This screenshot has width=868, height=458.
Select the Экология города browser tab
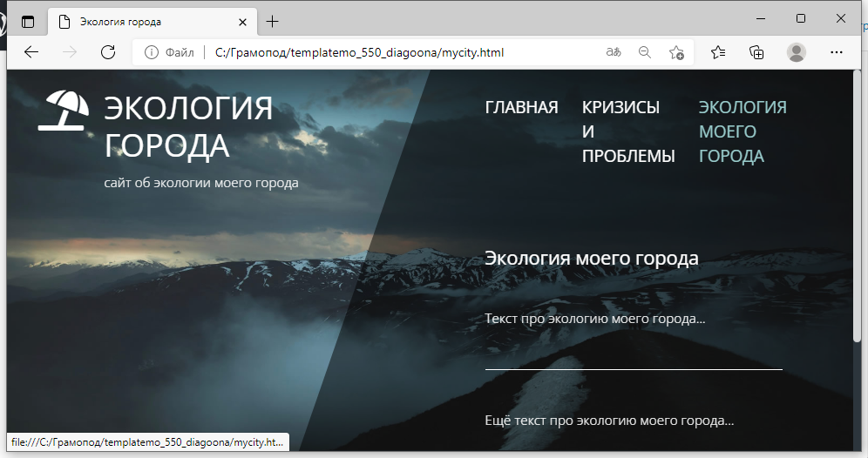[139, 22]
